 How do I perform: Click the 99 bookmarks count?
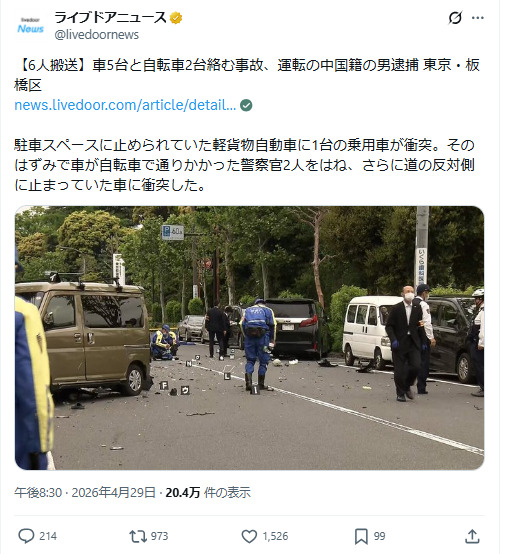[379, 536]
